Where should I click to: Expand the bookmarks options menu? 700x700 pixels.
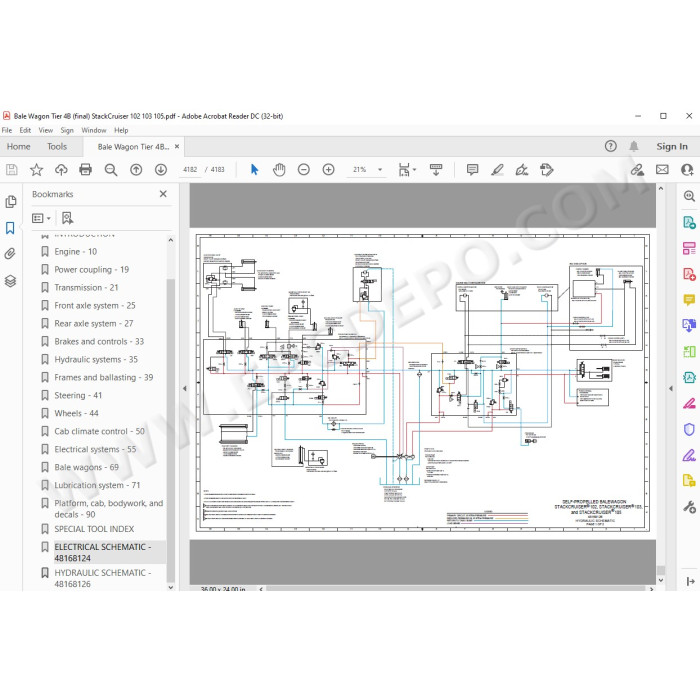[x=42, y=218]
